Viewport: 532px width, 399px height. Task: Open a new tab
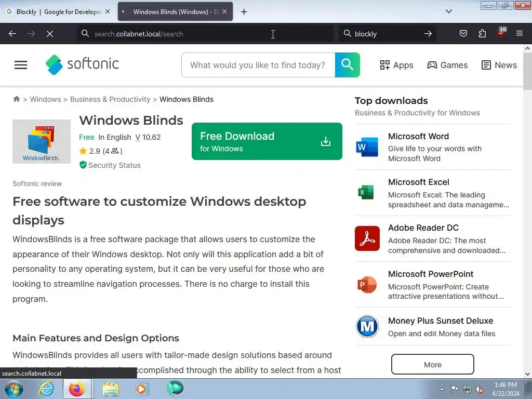[244, 12]
